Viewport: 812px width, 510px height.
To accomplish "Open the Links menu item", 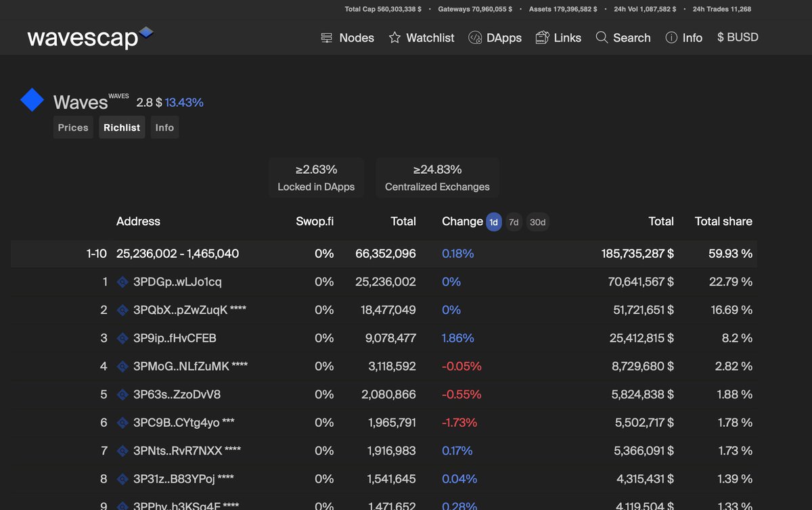I will tap(558, 38).
